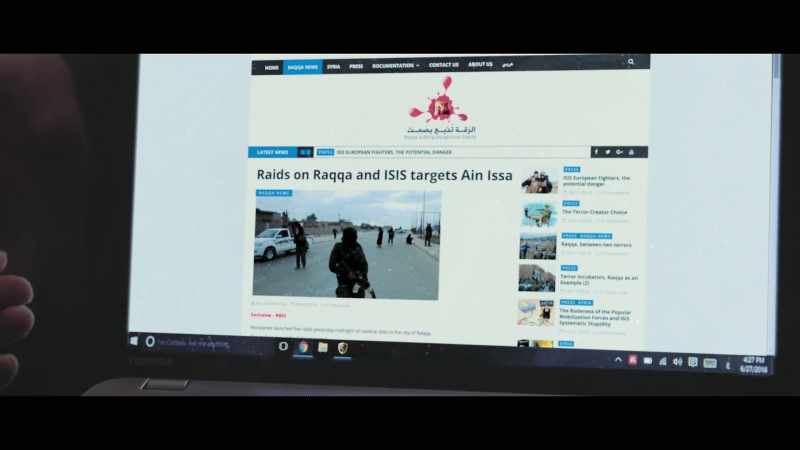Click thumbnail for Terror Creator Choice article
This screenshot has height=450, width=800.
tap(539, 213)
